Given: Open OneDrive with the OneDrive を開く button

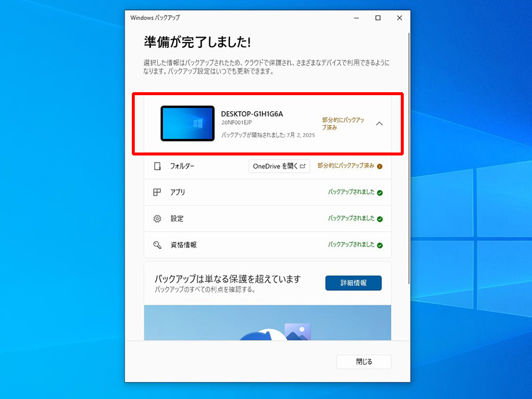Looking at the screenshot, I should tap(279, 166).
